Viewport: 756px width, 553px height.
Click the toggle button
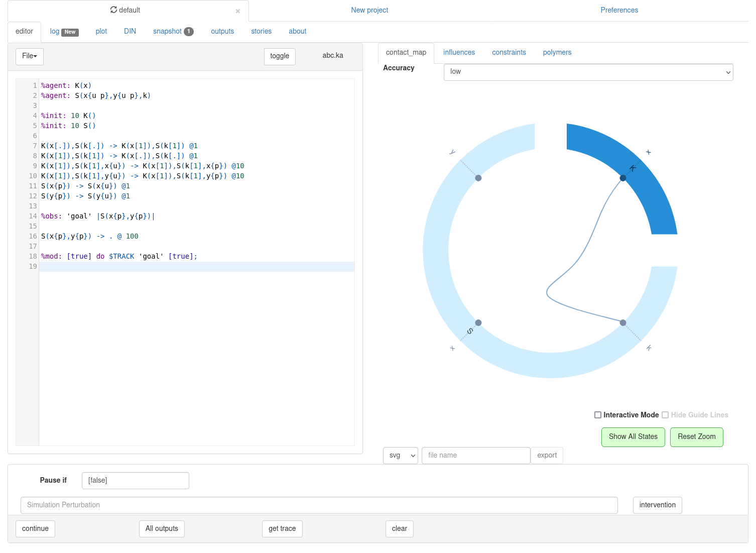tap(280, 56)
